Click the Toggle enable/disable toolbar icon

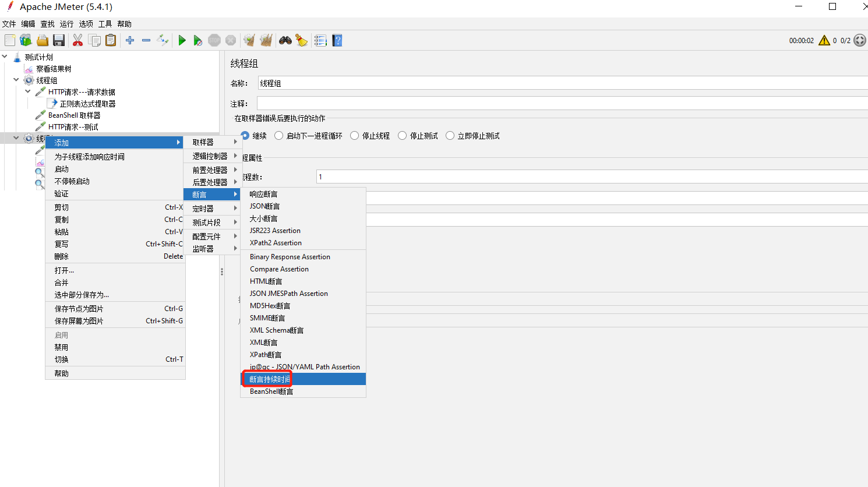pyautogui.click(x=163, y=40)
